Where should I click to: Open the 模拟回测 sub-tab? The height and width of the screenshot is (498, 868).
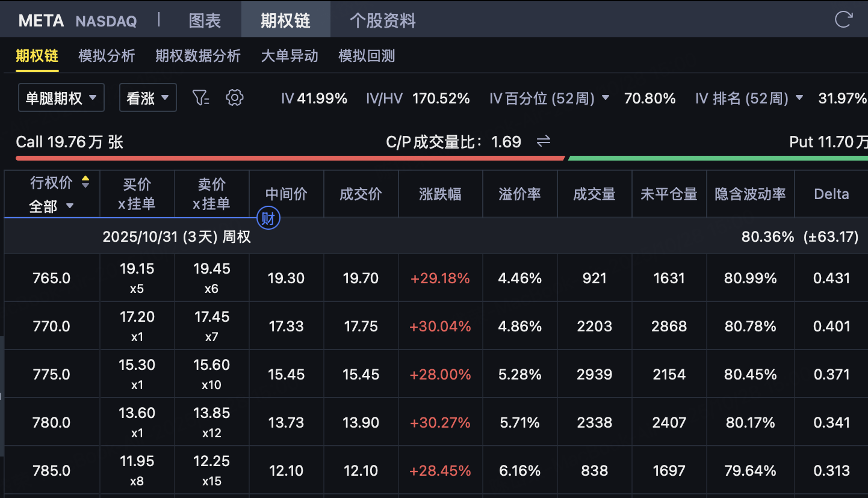[x=367, y=56]
